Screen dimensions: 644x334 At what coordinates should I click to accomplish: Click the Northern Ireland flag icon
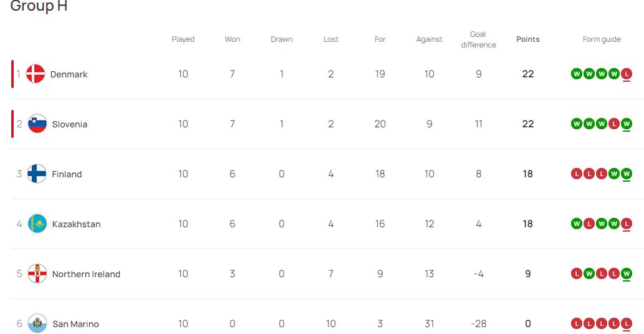coord(37,274)
